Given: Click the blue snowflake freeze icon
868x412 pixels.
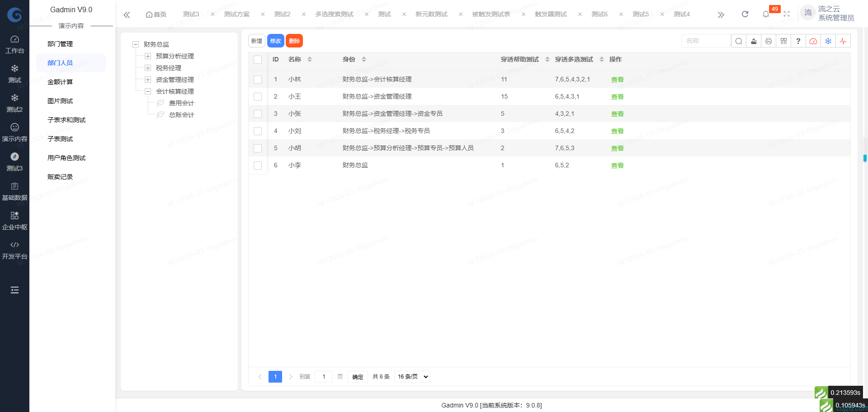Looking at the screenshot, I should (828, 41).
